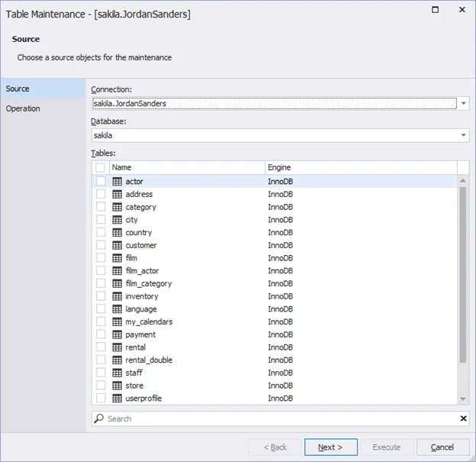Click the payment table icon
Screen dimensions: 476x462
click(x=117, y=334)
